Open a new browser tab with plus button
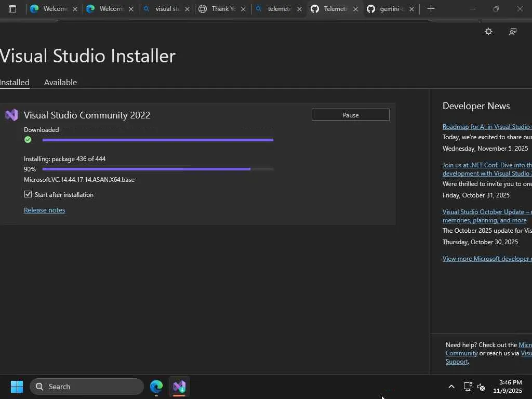The width and height of the screenshot is (532, 399). click(x=431, y=9)
